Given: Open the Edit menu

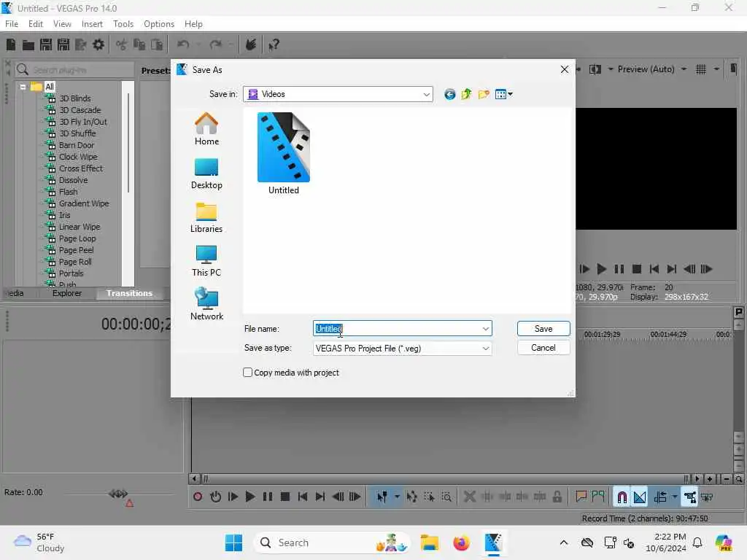Looking at the screenshot, I should [x=35, y=24].
